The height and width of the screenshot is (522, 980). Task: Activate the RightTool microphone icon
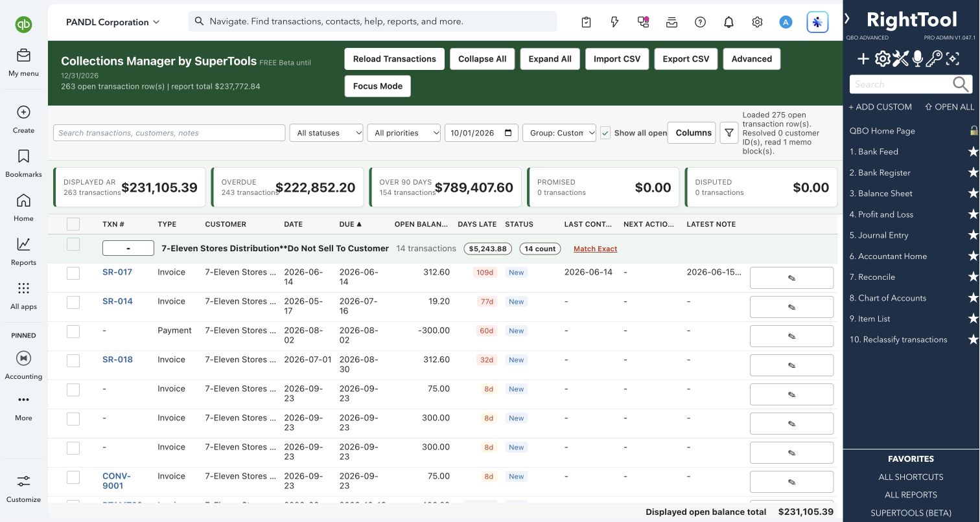(917, 60)
